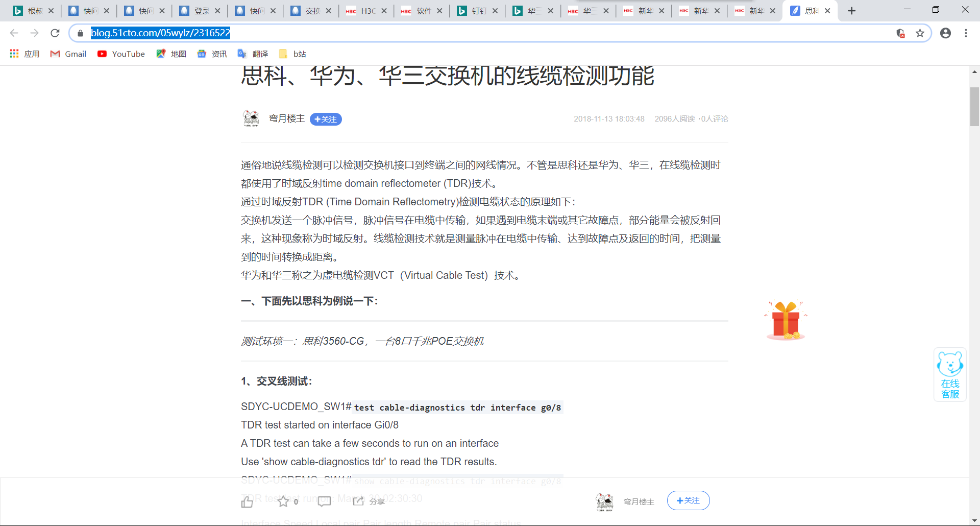
Task: Go back using the browser back arrow
Action: tap(14, 33)
